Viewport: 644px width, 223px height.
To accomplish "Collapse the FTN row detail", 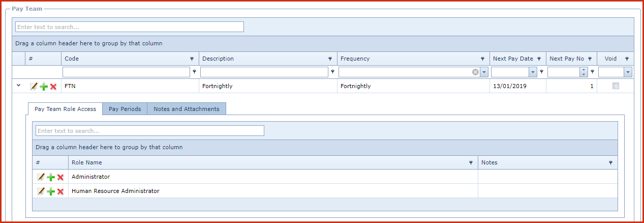I will pyautogui.click(x=19, y=86).
